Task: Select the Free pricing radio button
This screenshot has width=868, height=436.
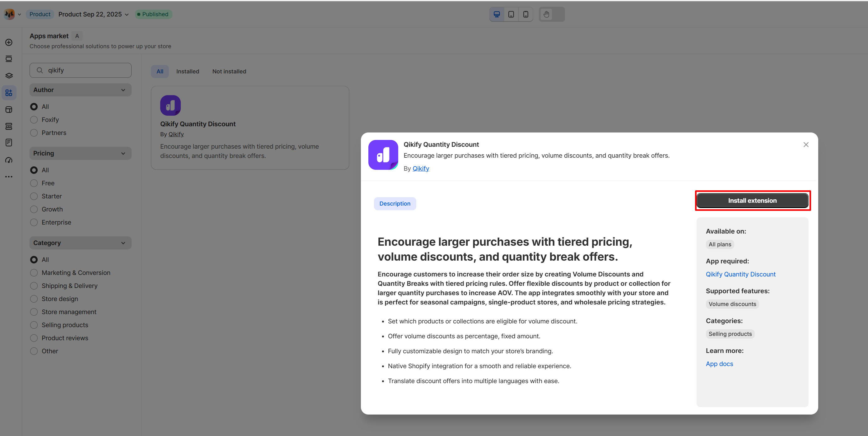Action: [34, 183]
